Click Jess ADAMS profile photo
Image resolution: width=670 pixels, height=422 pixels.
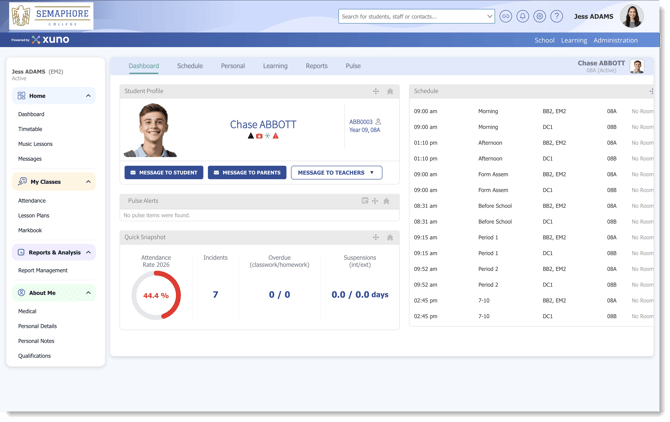pyautogui.click(x=632, y=16)
